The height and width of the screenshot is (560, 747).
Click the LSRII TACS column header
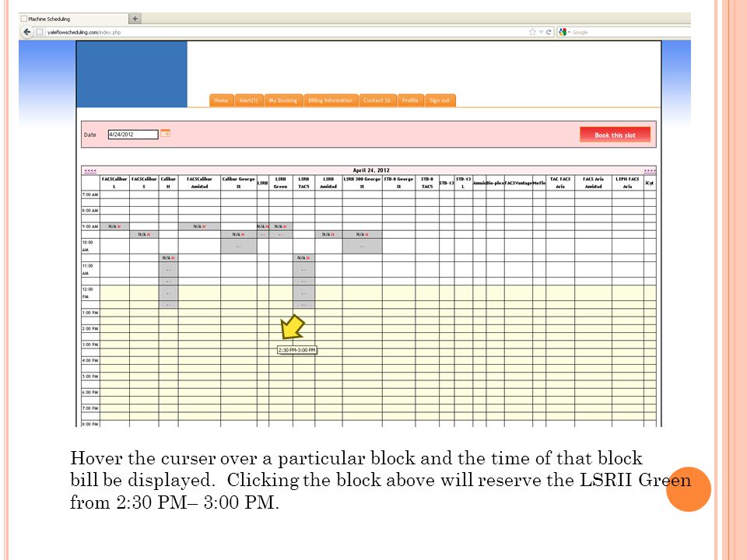pyautogui.click(x=303, y=183)
